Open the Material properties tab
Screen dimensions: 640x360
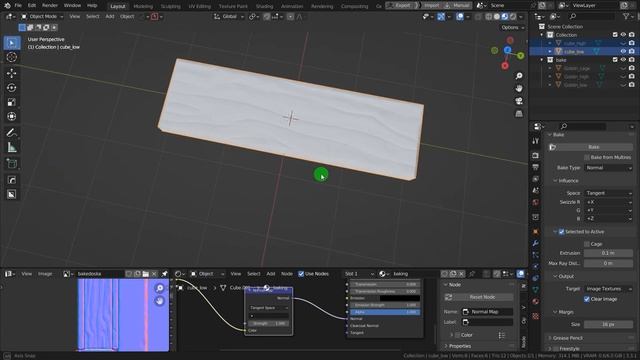(536, 302)
